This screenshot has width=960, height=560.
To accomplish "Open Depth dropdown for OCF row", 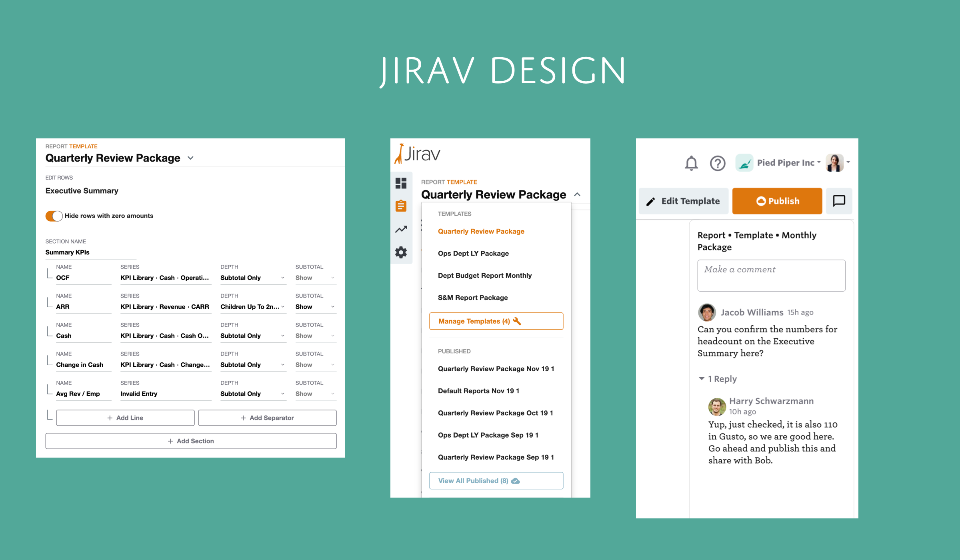I will pyautogui.click(x=253, y=278).
